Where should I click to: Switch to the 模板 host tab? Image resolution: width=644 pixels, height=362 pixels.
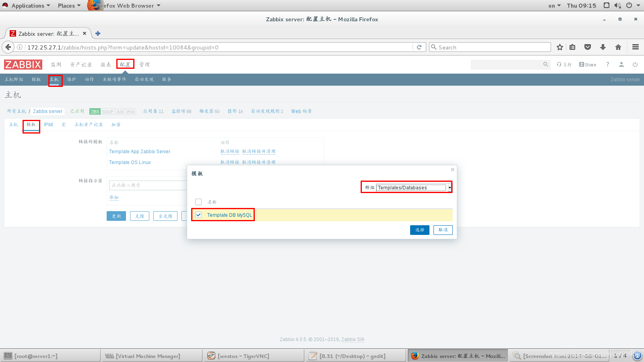tap(31, 124)
